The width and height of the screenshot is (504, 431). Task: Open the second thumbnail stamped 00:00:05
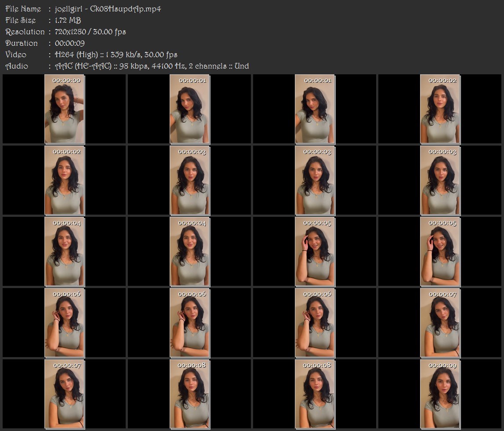440,252
